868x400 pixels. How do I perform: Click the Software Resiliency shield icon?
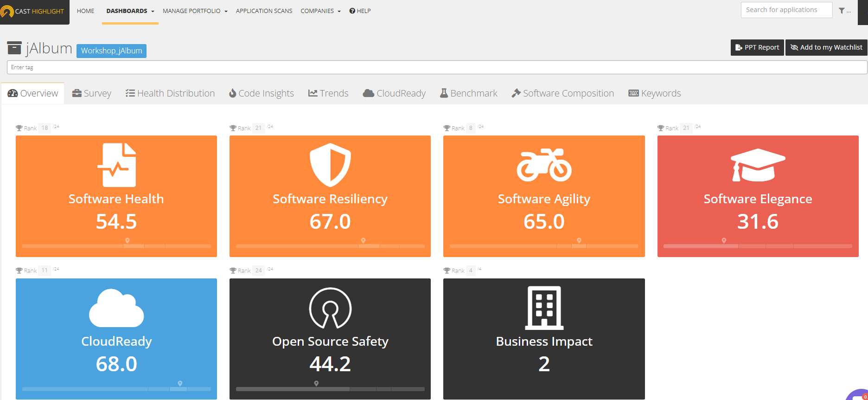330,165
